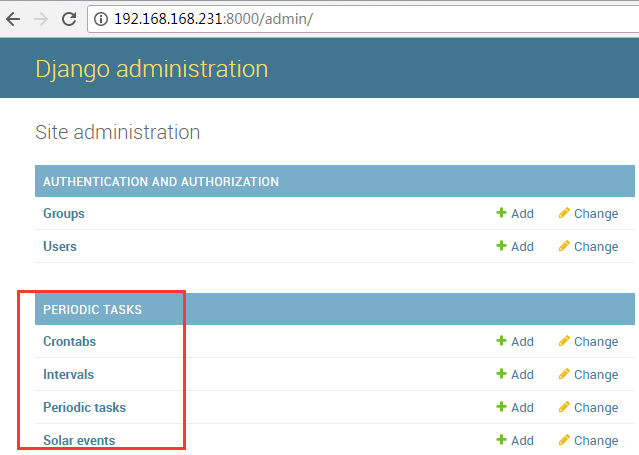Open the Intervals model link

[68, 375]
